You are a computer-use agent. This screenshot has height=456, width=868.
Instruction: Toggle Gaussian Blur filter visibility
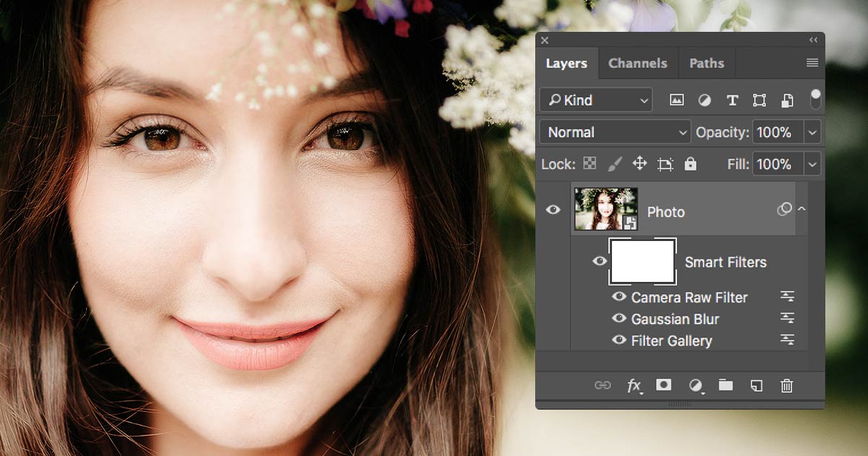[x=618, y=318]
